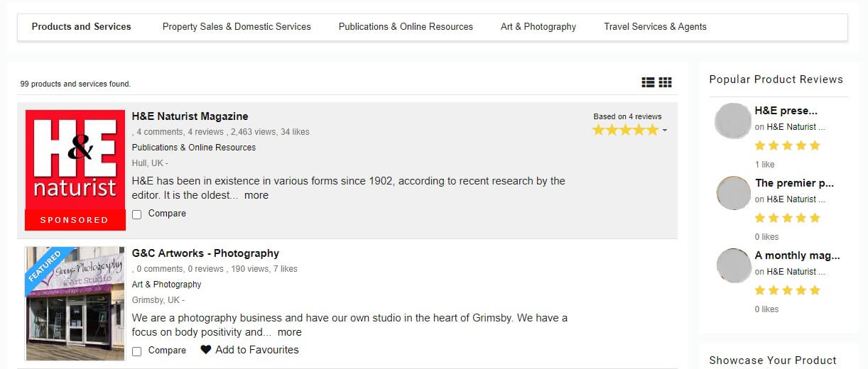Select Art & Photography category tab
Viewport: 868px width, 369px height.
(x=538, y=27)
